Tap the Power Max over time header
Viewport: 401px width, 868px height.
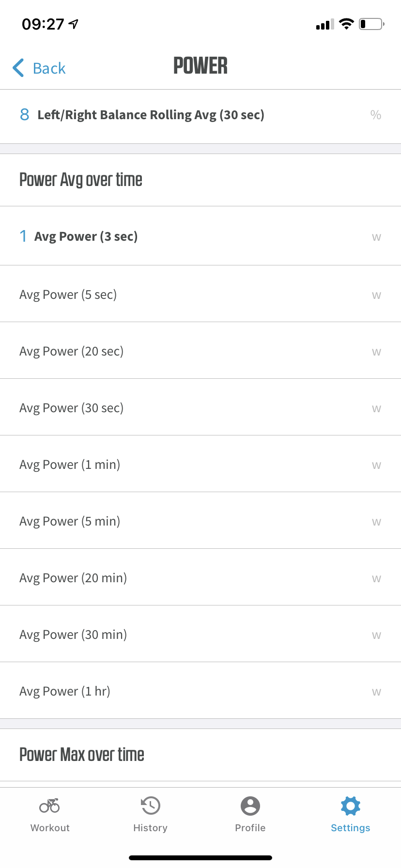pos(82,755)
